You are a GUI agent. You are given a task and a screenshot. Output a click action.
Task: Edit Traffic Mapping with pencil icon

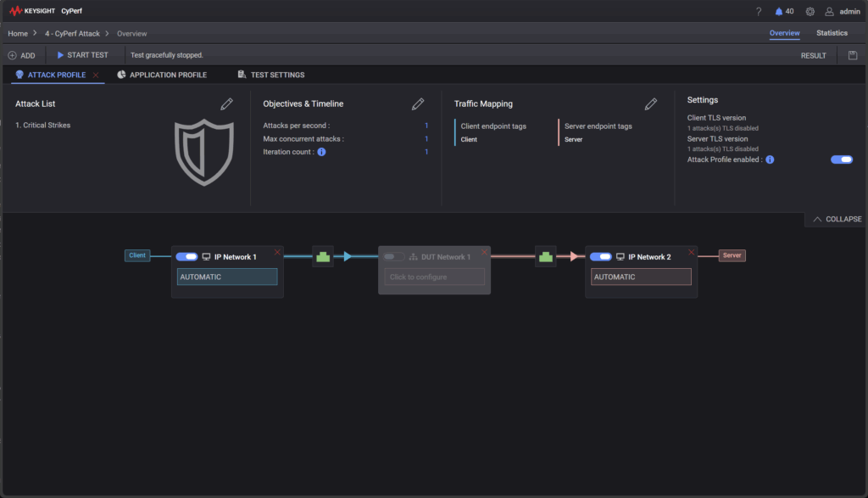click(650, 104)
